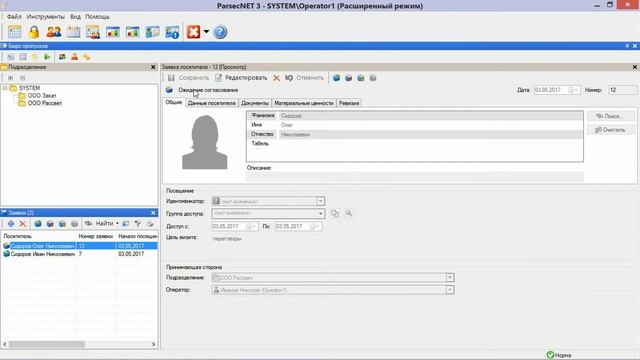
Task: Click the magnifier icon beside Группа доступа
Action: click(349, 213)
